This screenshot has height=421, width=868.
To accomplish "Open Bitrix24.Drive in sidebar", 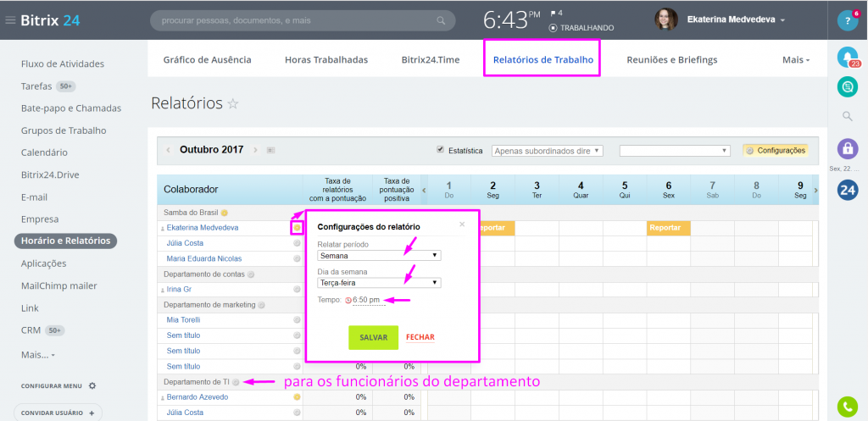I will point(50,174).
